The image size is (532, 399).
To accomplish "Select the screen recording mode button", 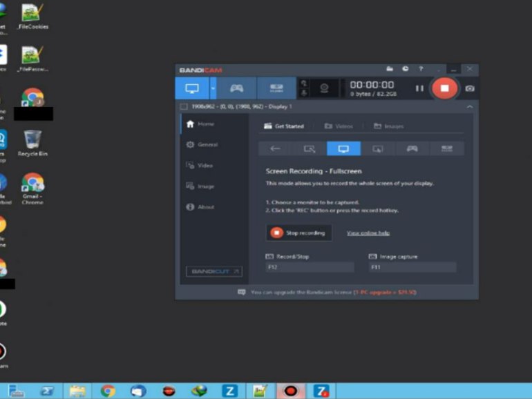I will 192,88.
